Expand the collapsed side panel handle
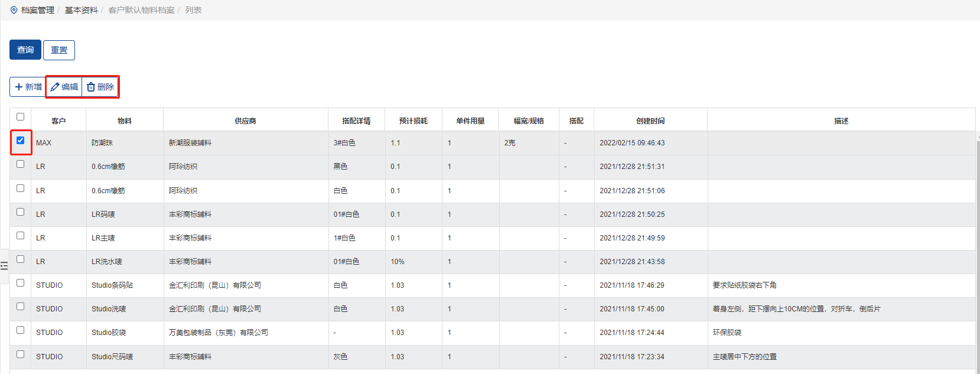980x374 pixels. (x=4, y=265)
